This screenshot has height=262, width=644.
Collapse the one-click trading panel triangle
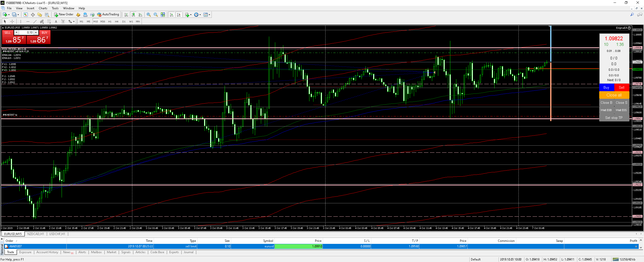pos(3,28)
